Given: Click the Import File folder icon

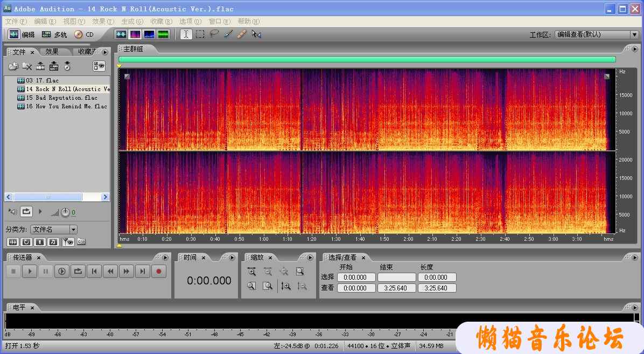Looking at the screenshot, I should tap(13, 66).
